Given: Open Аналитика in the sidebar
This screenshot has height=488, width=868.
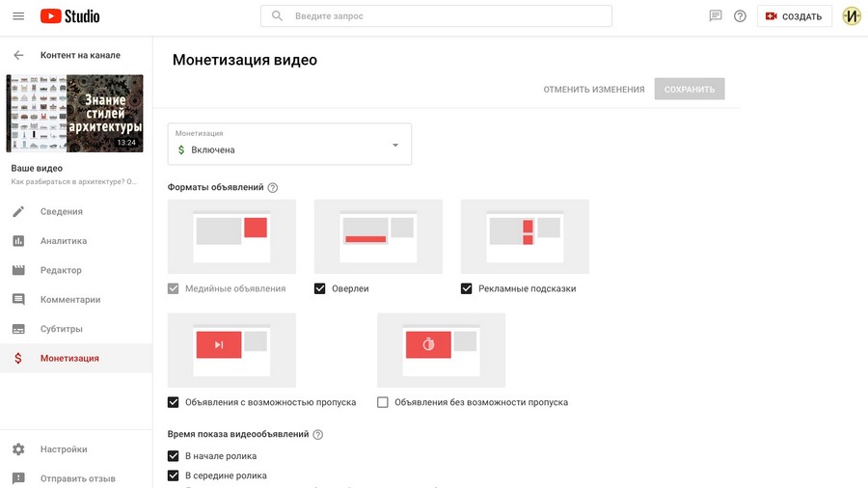Looking at the screenshot, I should pyautogui.click(x=64, y=241).
